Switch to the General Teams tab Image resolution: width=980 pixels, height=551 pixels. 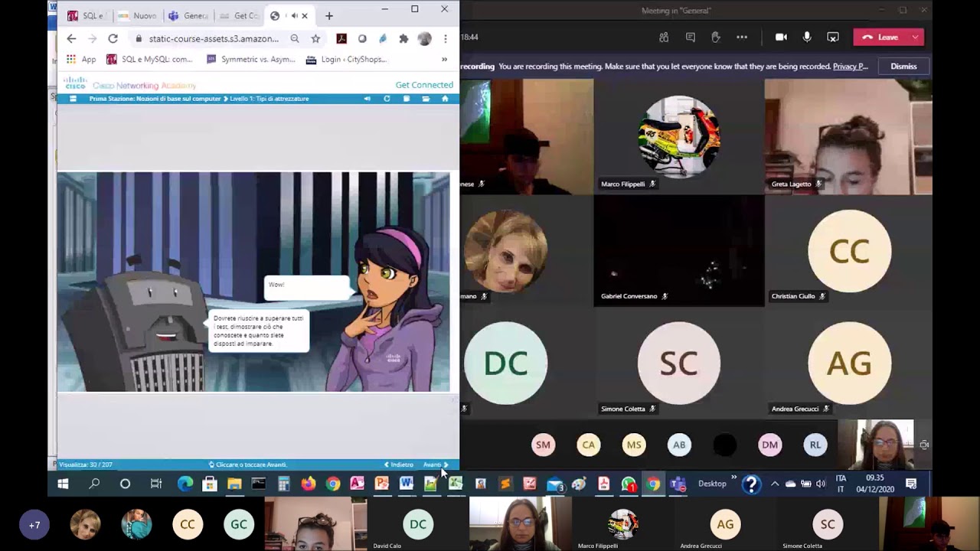[188, 15]
